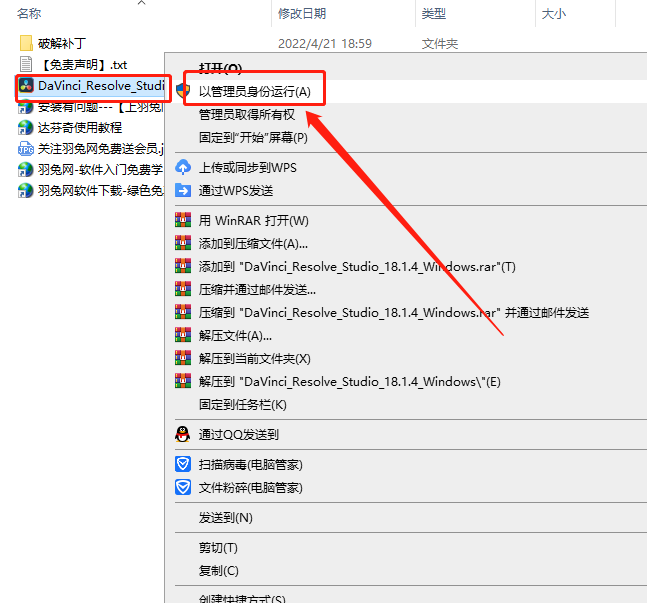This screenshot has height=603, width=647.
Task: Select 剪切(T) from context menu
Action: pyautogui.click(x=218, y=548)
